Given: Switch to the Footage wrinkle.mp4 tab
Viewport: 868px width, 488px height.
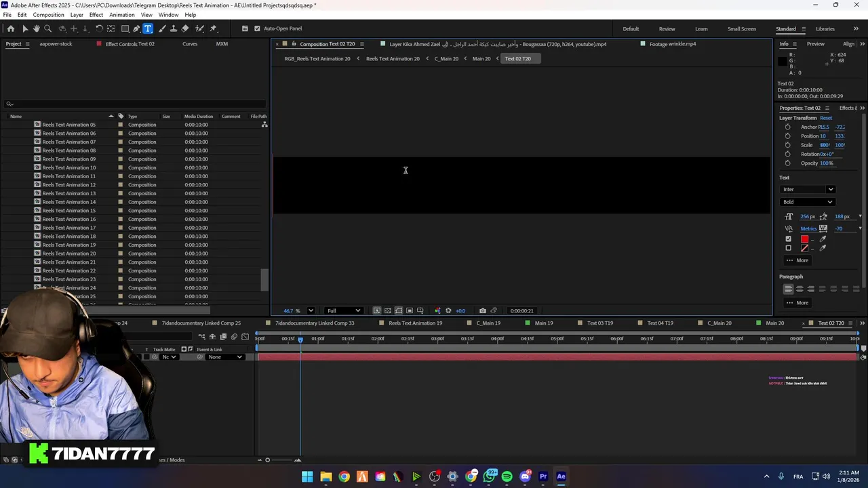Looking at the screenshot, I should 672,44.
